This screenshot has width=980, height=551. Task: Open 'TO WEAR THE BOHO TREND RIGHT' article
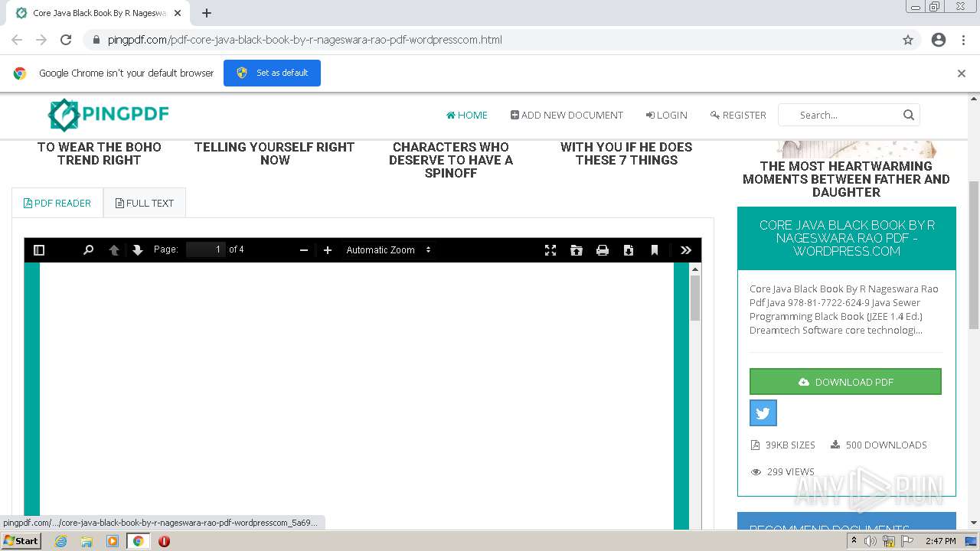[x=100, y=153]
